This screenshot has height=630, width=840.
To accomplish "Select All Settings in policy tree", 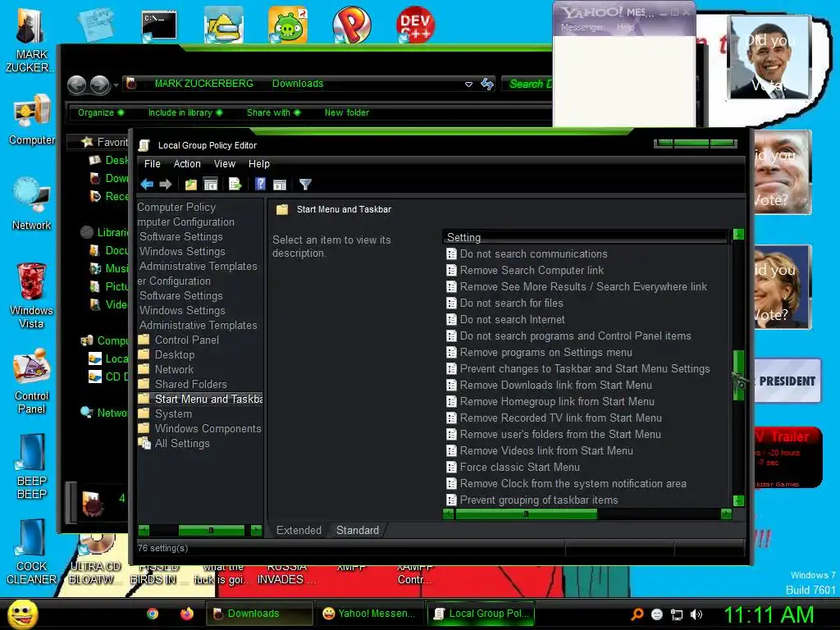I will click(x=181, y=443).
